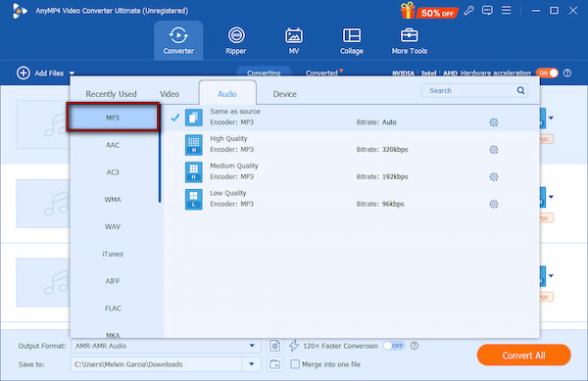Click first audio file thumbnail
Viewport: 588px width, 381px height.
43,124
